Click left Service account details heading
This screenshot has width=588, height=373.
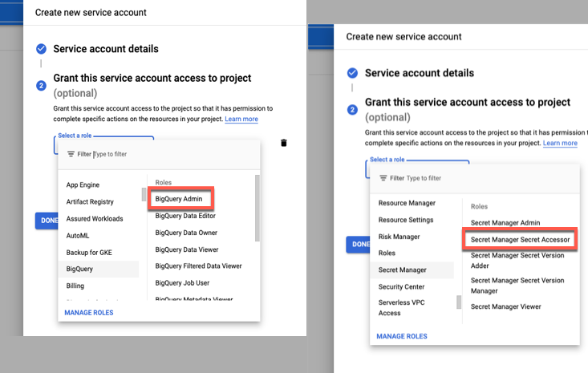tap(106, 49)
